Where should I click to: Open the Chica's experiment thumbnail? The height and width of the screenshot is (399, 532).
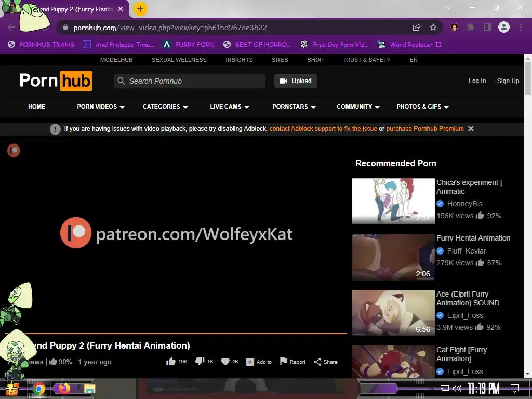393,201
